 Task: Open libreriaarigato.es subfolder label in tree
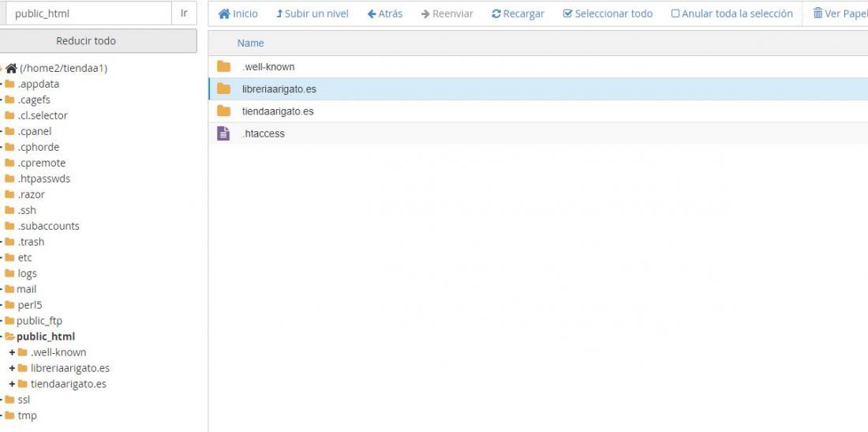(70, 368)
